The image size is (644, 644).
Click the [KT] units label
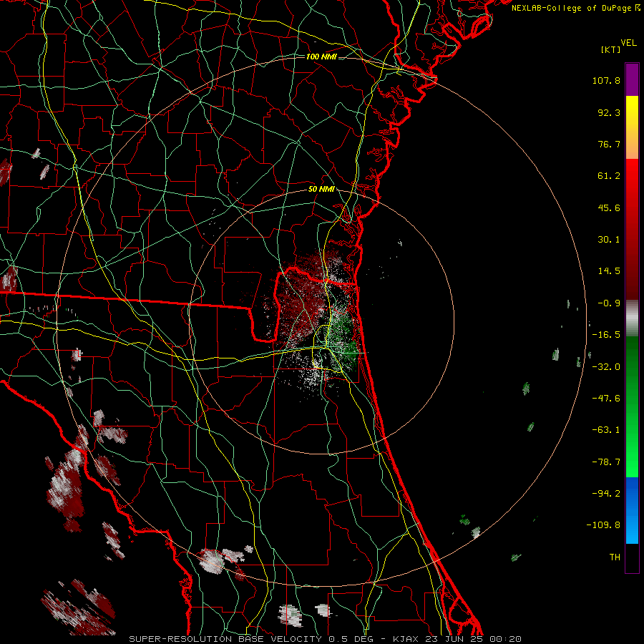(x=610, y=49)
